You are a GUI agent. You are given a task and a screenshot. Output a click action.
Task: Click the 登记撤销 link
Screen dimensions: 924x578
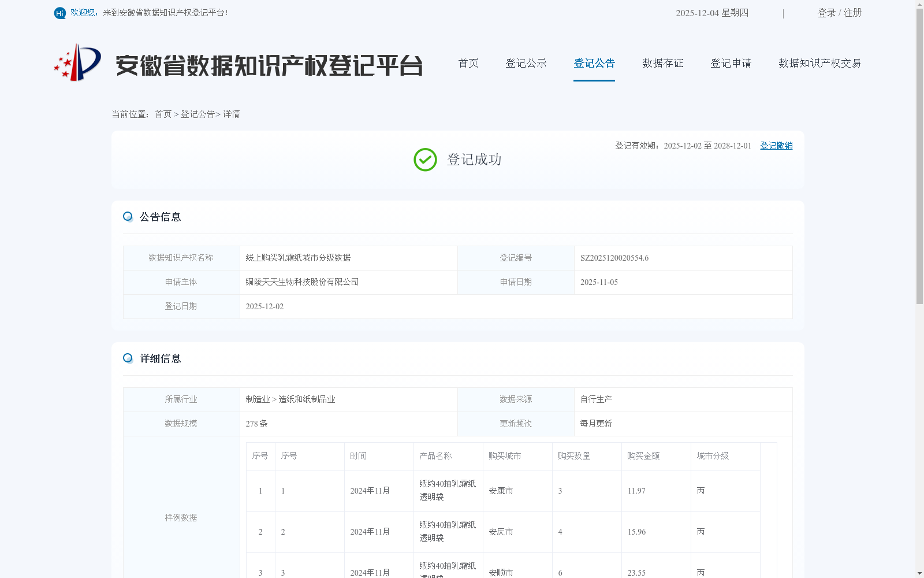pos(776,146)
